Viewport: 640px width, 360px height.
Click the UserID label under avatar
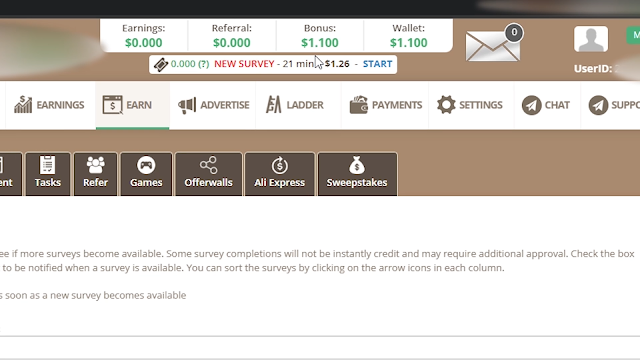click(593, 69)
